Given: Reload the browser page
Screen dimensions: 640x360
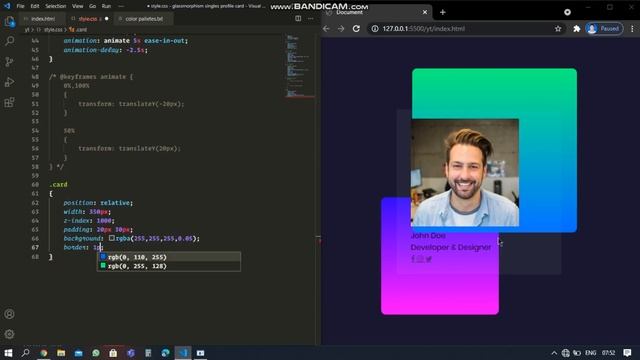Looking at the screenshot, I should pos(356,29).
